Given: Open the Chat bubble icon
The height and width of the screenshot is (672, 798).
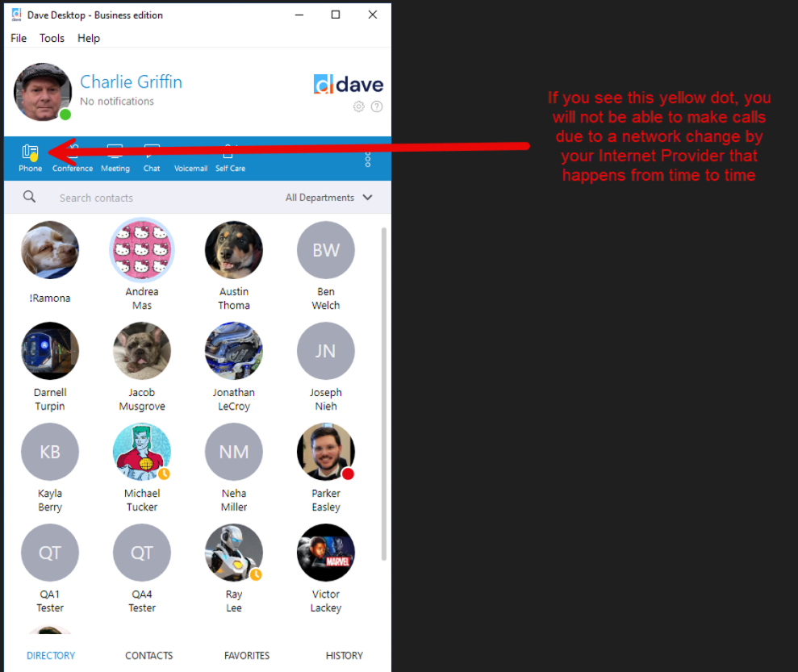Looking at the screenshot, I should (x=152, y=152).
